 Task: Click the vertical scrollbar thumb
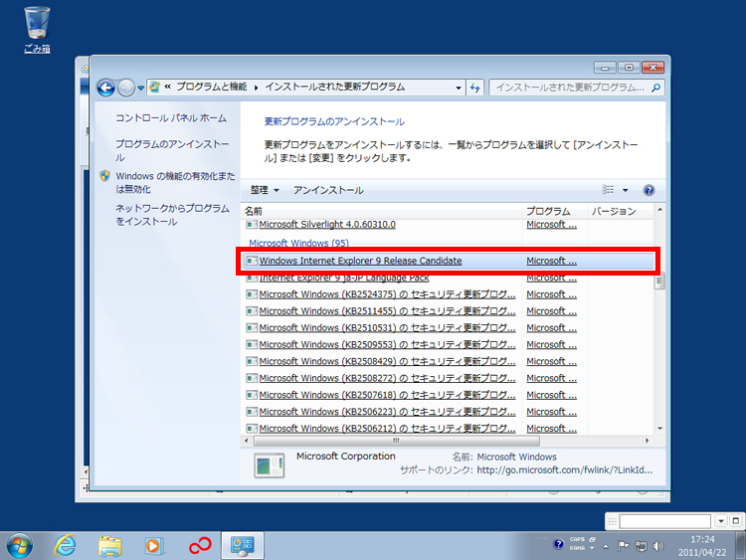coord(659,280)
